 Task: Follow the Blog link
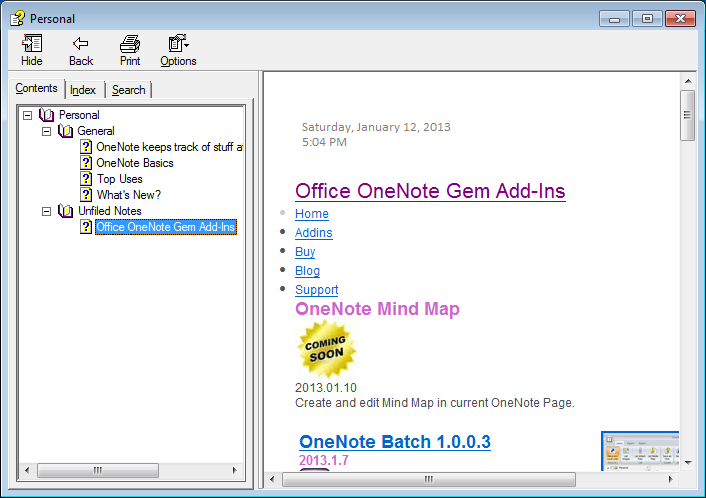click(307, 271)
